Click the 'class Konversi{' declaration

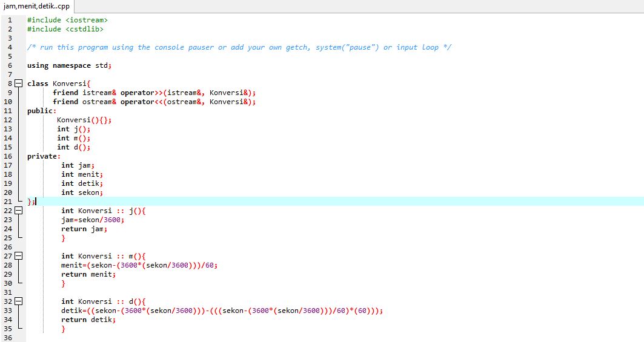pos(59,84)
